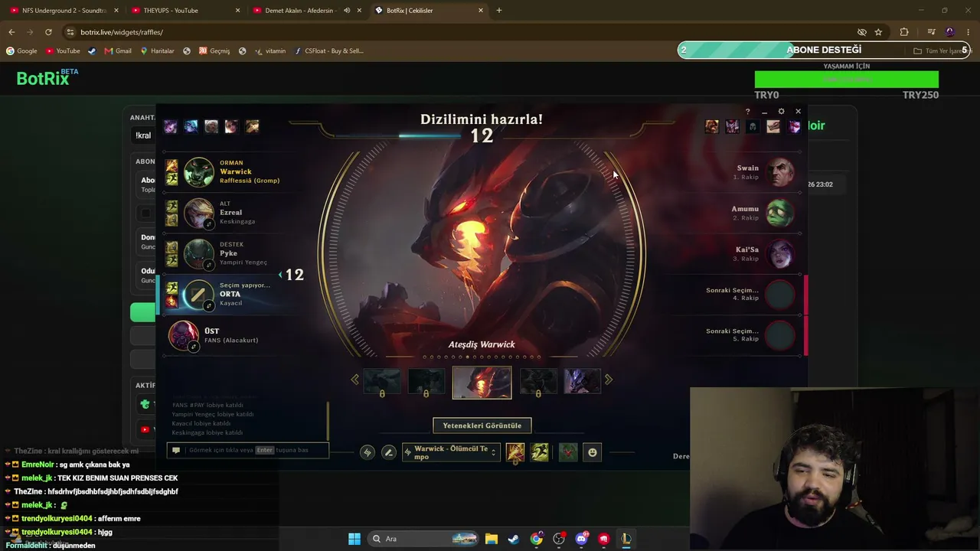Select the selected Ateşdiş Warwick skin thumbnail
980x551 pixels.
coord(482,383)
